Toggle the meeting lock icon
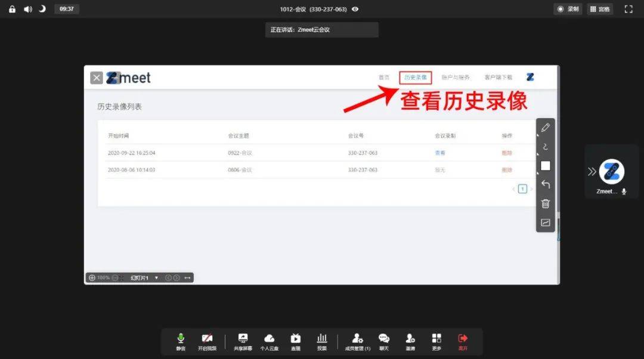This screenshot has height=359, width=644. (x=13, y=9)
